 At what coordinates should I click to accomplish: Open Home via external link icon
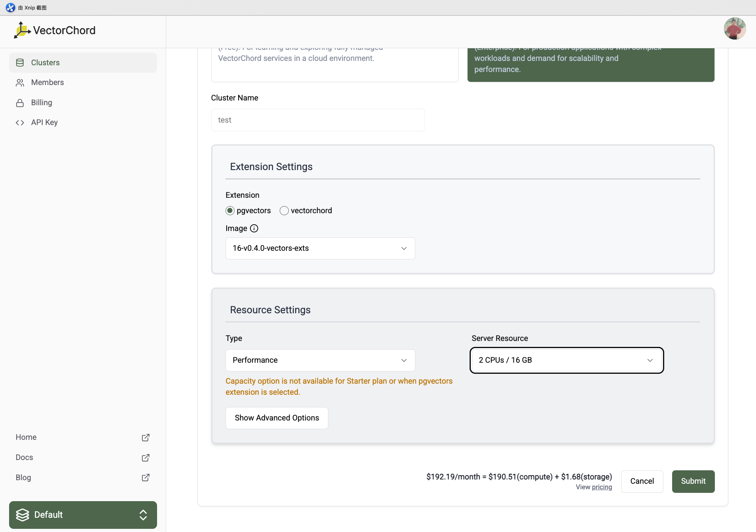pos(146,437)
